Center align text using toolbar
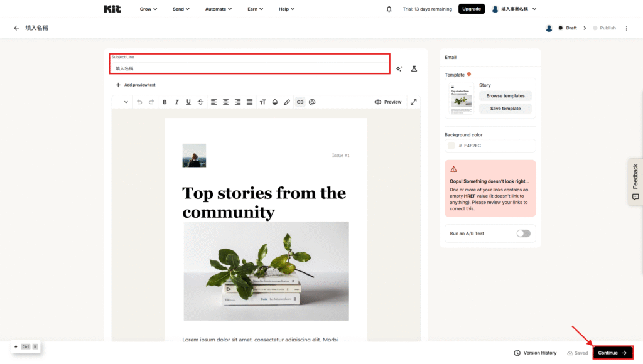This screenshot has height=364, width=643. click(x=225, y=102)
